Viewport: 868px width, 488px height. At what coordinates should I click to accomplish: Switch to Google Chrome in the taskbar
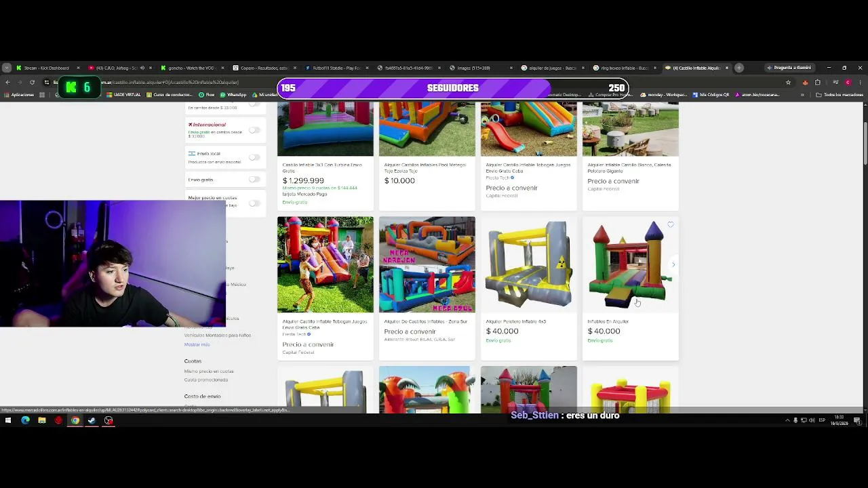coord(75,420)
